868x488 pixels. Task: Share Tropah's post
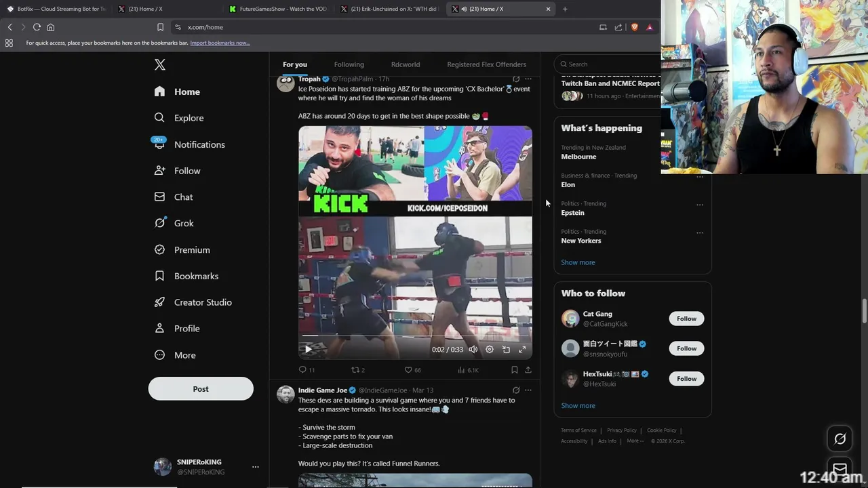click(x=528, y=370)
